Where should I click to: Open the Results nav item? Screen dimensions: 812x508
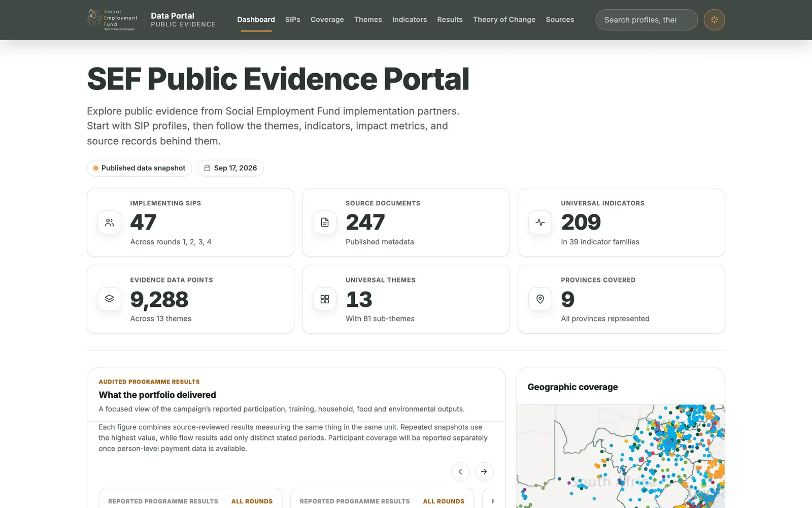450,20
